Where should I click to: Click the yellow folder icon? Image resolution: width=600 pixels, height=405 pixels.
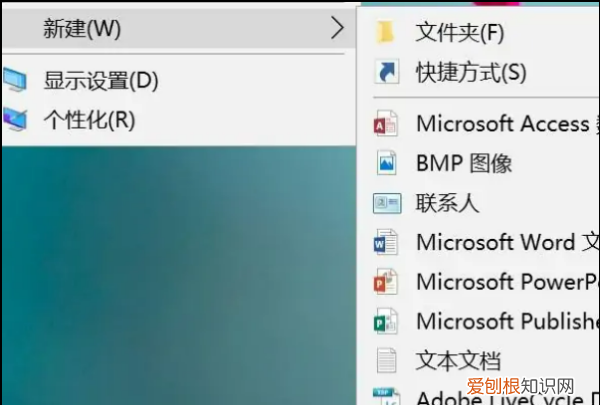pyautogui.click(x=385, y=32)
